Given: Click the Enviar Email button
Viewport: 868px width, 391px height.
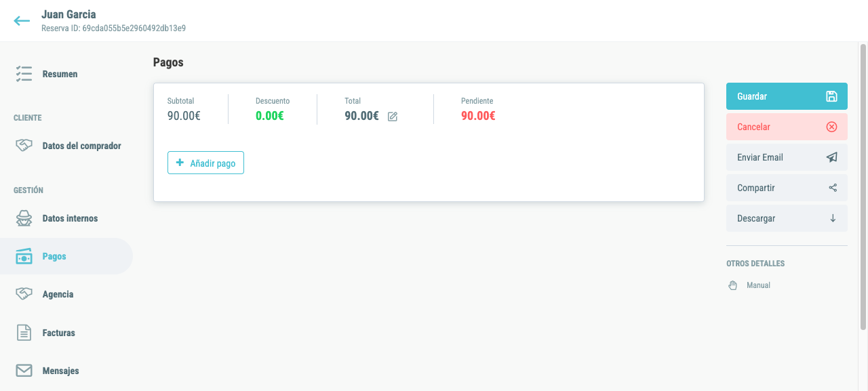Looking at the screenshot, I should click(x=787, y=157).
